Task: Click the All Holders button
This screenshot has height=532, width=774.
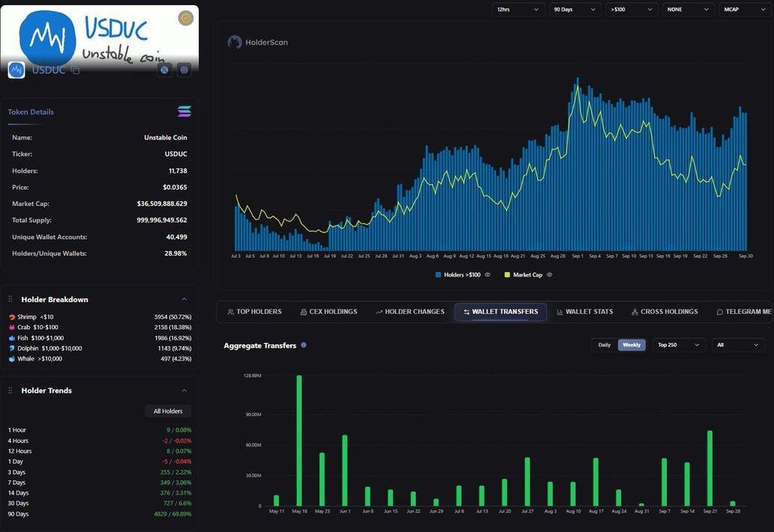Action: 168,411
